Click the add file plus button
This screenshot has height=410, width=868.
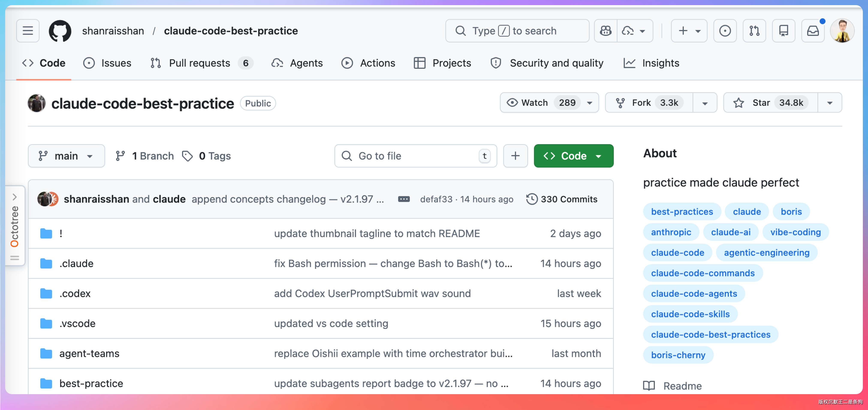(515, 156)
